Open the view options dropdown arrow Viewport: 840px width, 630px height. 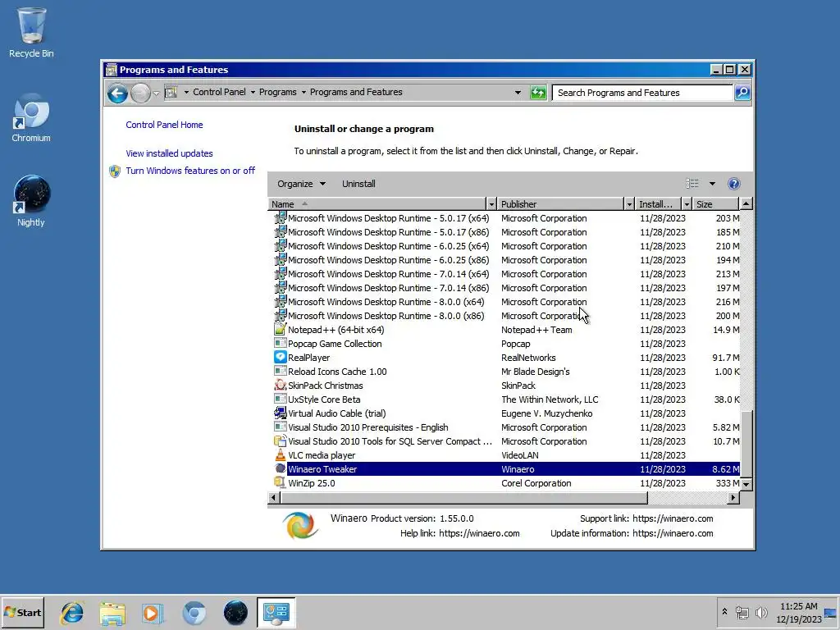(712, 184)
